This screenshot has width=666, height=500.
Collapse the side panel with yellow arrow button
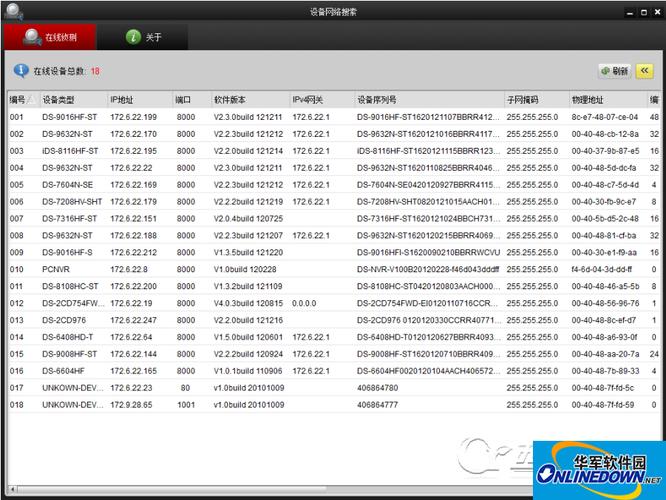point(644,71)
